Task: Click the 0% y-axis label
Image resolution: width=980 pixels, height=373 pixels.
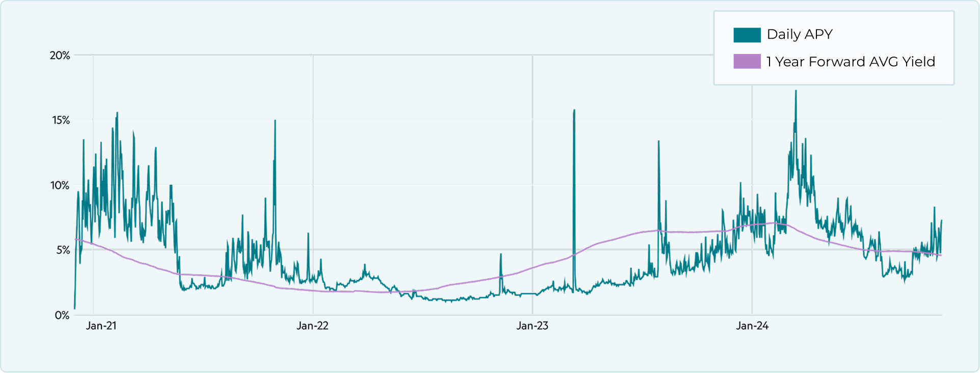Action: tap(62, 315)
